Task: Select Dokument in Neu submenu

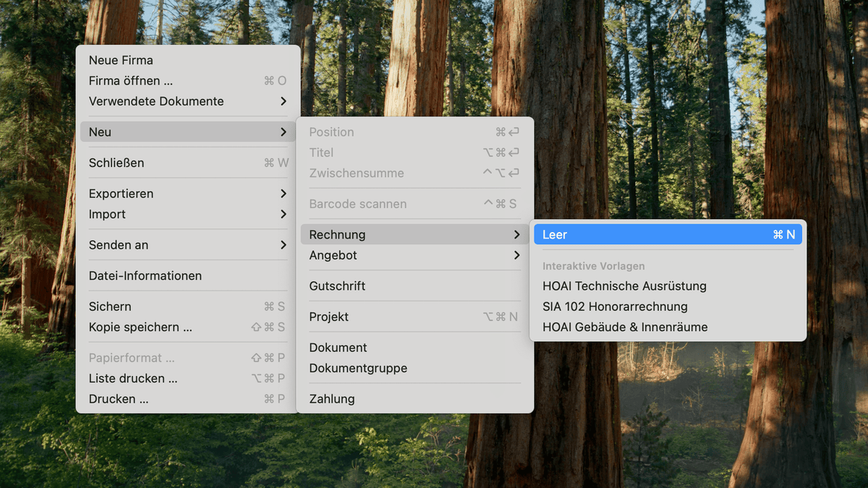Action: tap(414, 347)
